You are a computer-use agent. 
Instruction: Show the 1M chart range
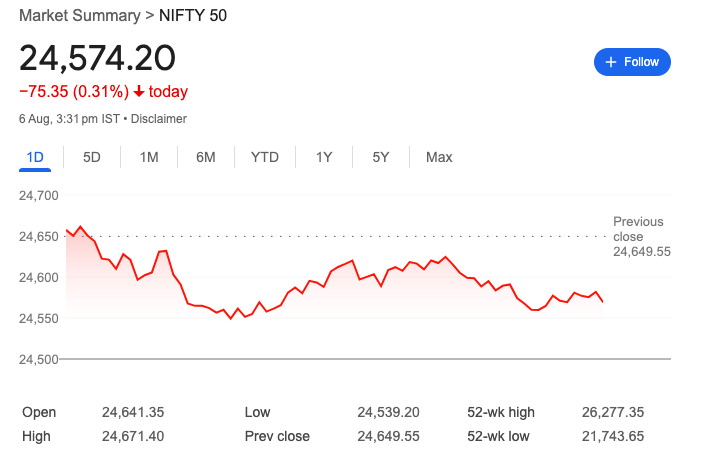tap(149, 157)
